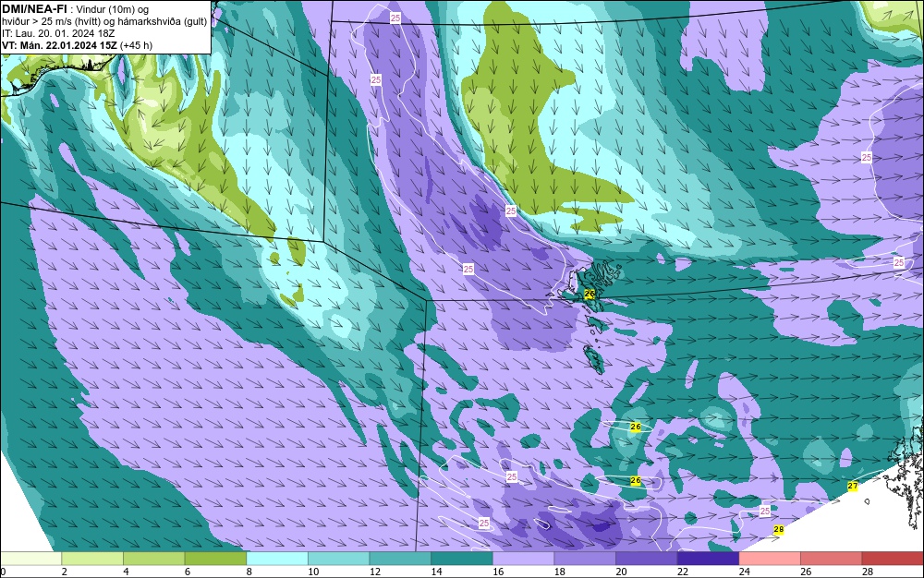
Task: Click the legend swatch between 4 and 6
Action: [x=153, y=559]
